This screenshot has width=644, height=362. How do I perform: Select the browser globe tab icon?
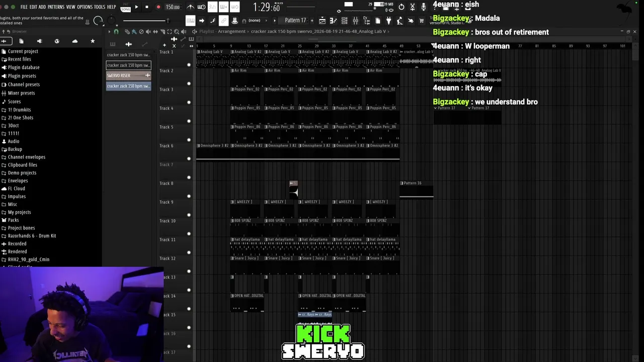[57, 41]
